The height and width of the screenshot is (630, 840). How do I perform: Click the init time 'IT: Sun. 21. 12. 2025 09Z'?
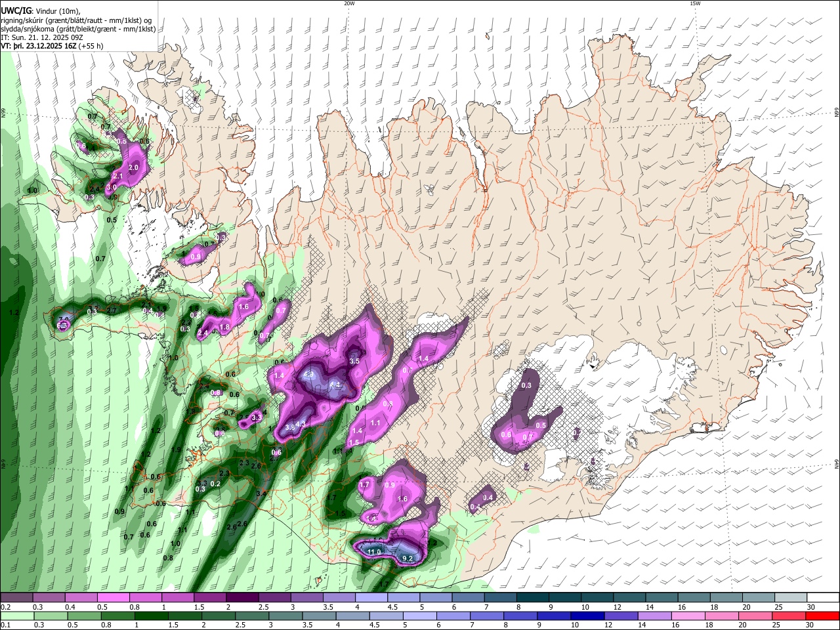tap(42, 37)
